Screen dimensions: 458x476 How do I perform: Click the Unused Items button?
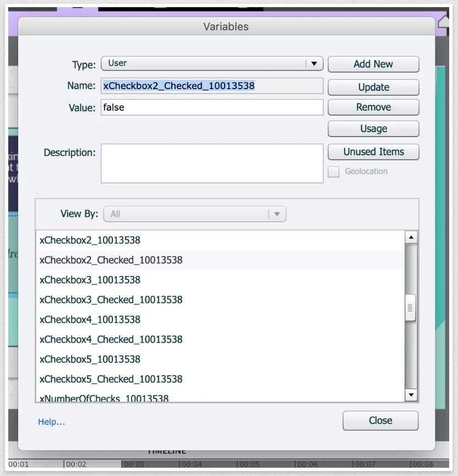click(373, 152)
